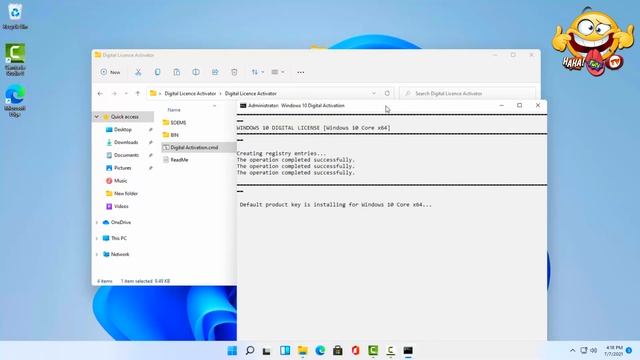The width and height of the screenshot is (640, 360).
Task: Open Task View on taskbar
Action: 267,351
